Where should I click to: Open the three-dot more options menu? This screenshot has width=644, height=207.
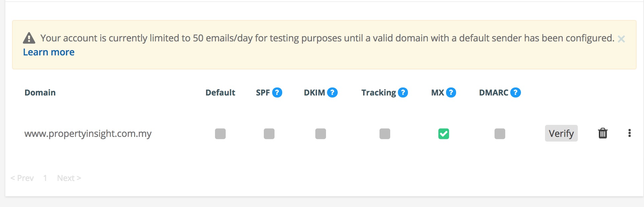tap(630, 133)
